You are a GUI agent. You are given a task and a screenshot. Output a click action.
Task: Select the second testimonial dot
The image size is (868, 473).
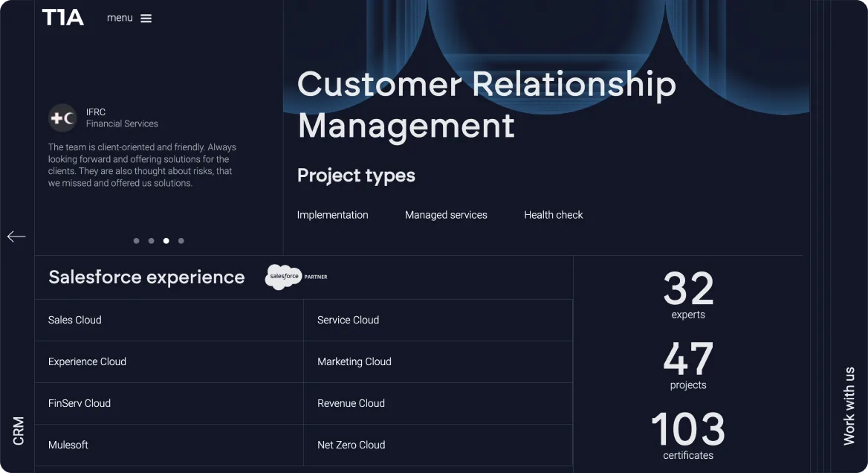[151, 241]
